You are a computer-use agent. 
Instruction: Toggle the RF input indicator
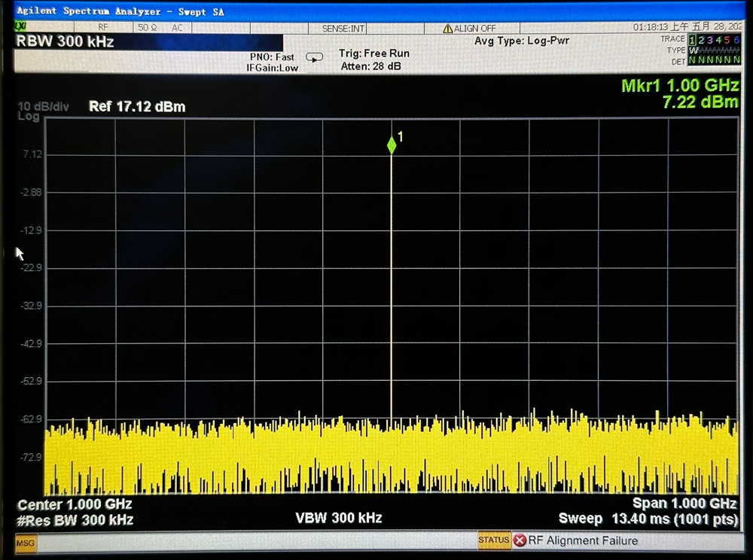coord(103,28)
